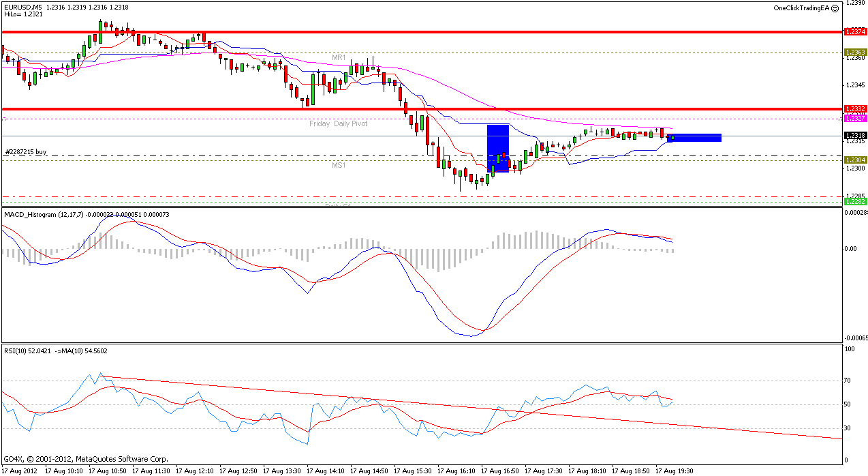Select the tall blue rectangle on the chart
This screenshot has height=476, width=868.
(498, 148)
